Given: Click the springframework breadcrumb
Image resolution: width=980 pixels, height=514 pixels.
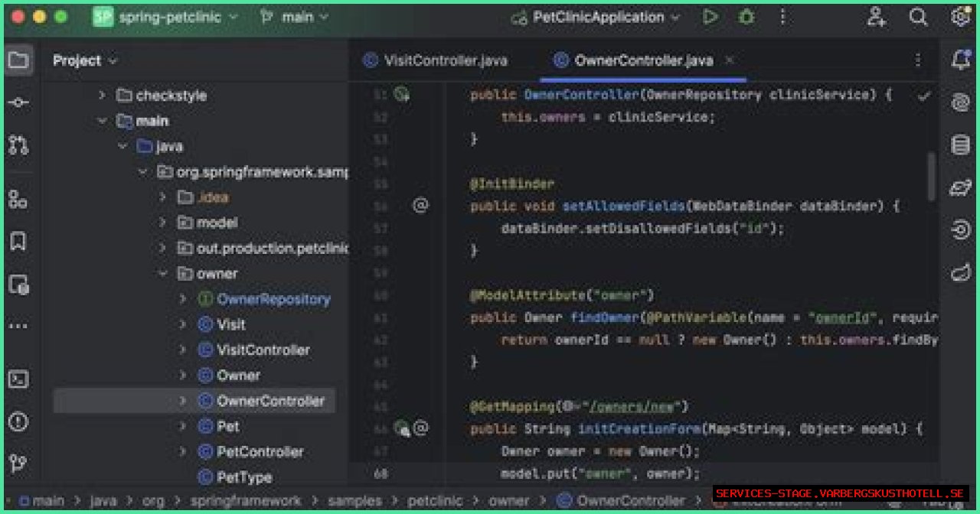Looking at the screenshot, I should pos(246,501).
